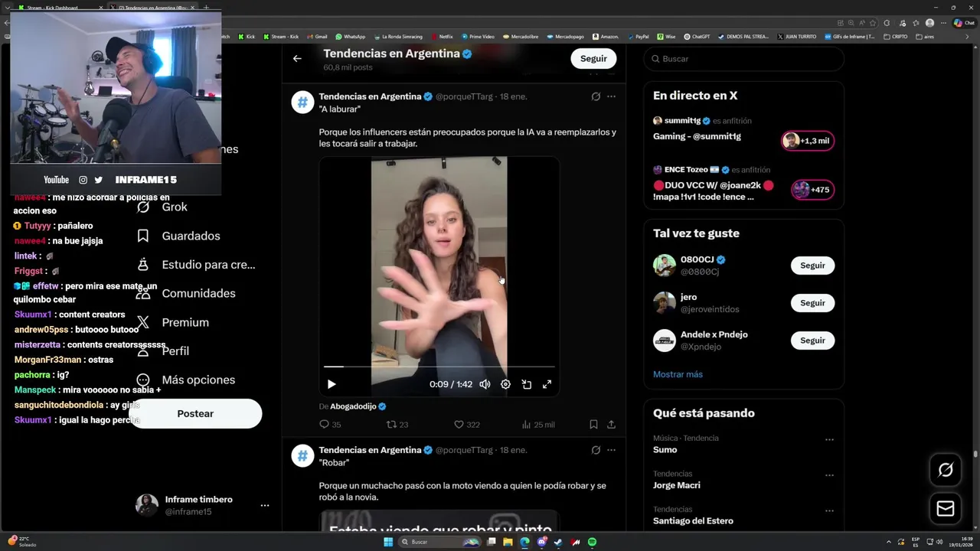Open Comunidades in the sidebar
Viewport: 980px width, 551px height.
point(186,293)
